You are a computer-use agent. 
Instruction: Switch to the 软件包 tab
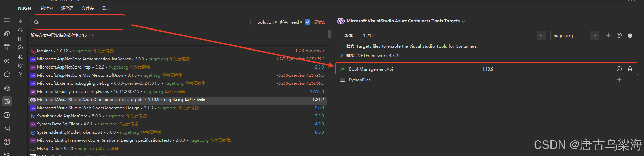[x=47, y=8]
